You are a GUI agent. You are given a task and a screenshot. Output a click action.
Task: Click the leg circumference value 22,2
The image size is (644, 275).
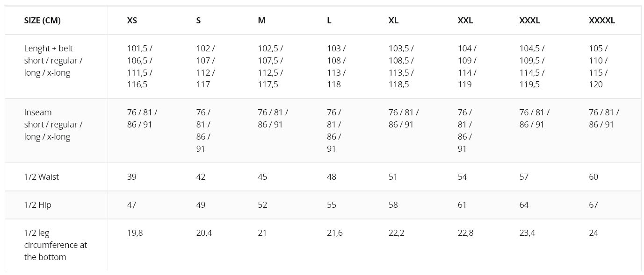397,233
